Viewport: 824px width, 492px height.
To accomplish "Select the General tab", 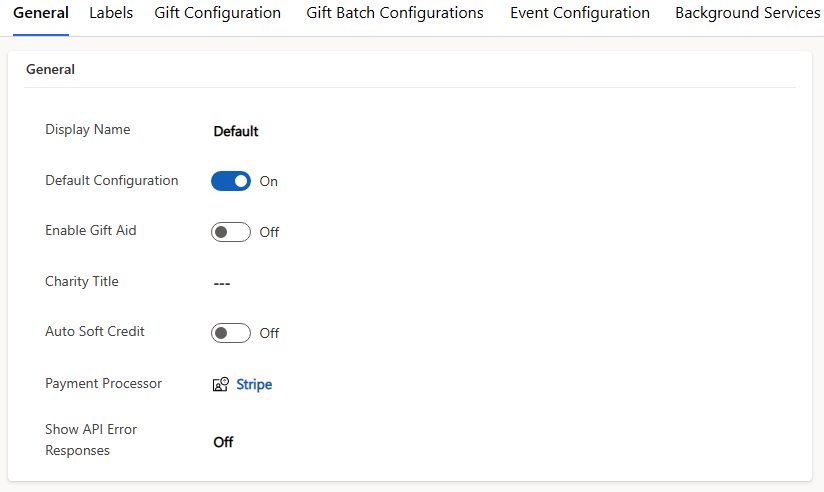I will pyautogui.click(x=41, y=13).
